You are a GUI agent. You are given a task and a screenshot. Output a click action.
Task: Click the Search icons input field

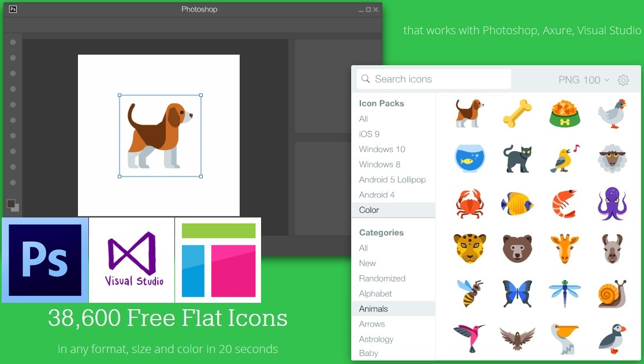point(439,80)
